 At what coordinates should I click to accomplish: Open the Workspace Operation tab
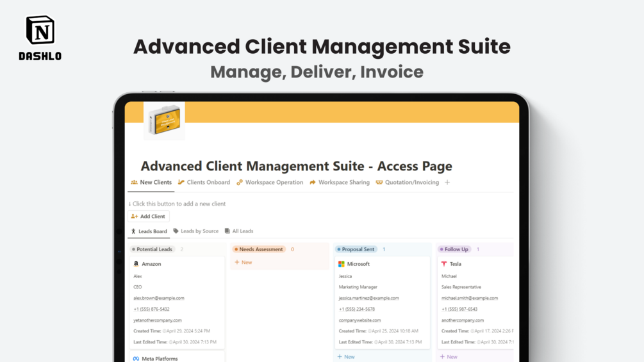[270, 182]
